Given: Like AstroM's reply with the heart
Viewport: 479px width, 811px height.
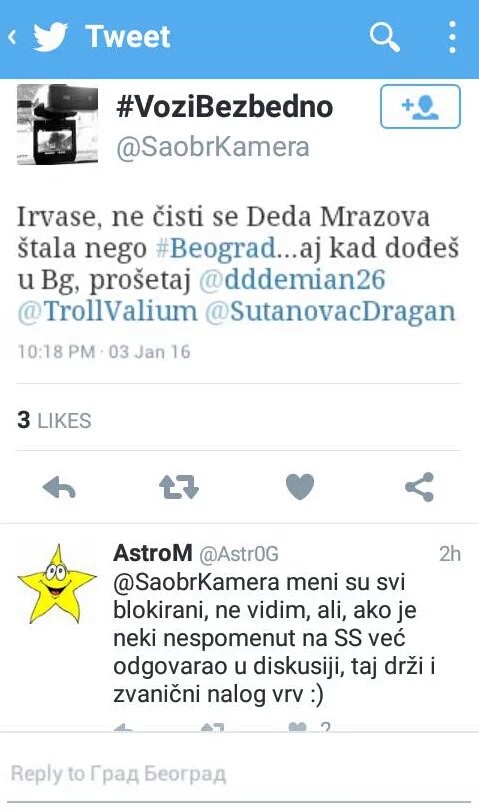Looking at the screenshot, I should click(x=297, y=727).
